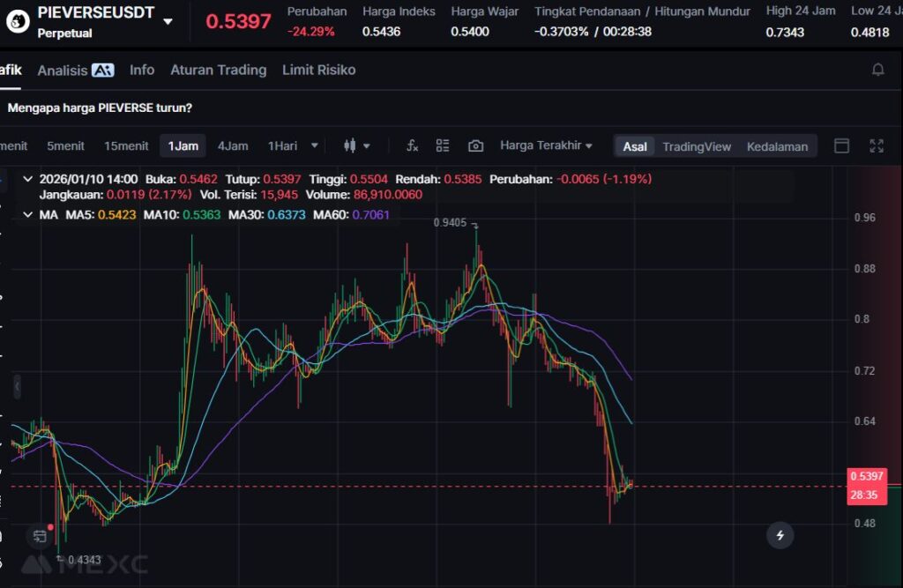Image resolution: width=903 pixels, height=588 pixels.
Task: Select the 4Jam timeframe
Action: [233, 146]
